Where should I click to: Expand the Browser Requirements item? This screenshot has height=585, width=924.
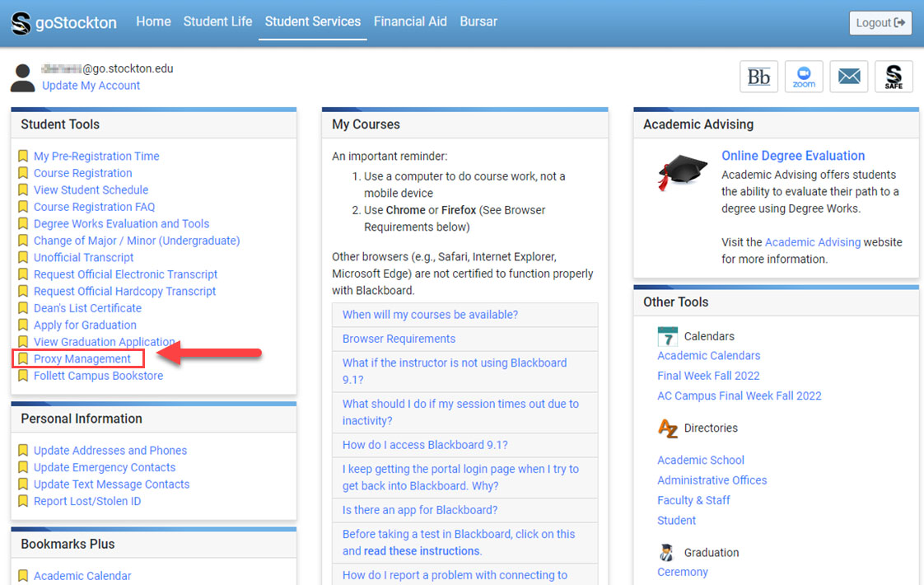pyautogui.click(x=465, y=339)
